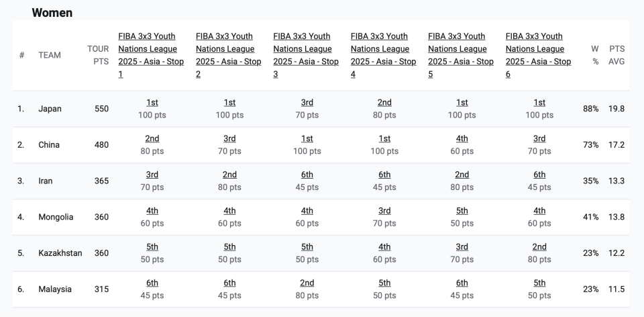The height and width of the screenshot is (317, 644).
Task: Click Iran's 3rd place result in Stop 1
Action: (x=152, y=175)
